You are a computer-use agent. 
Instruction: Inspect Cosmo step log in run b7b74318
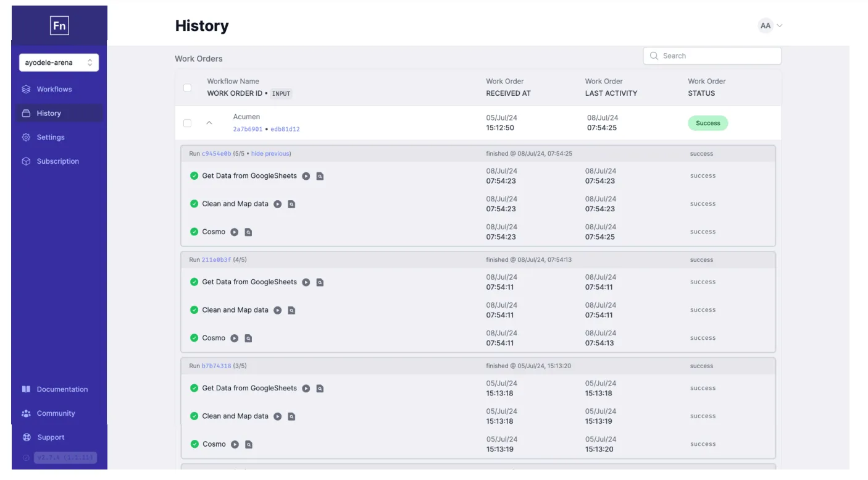[x=249, y=444]
